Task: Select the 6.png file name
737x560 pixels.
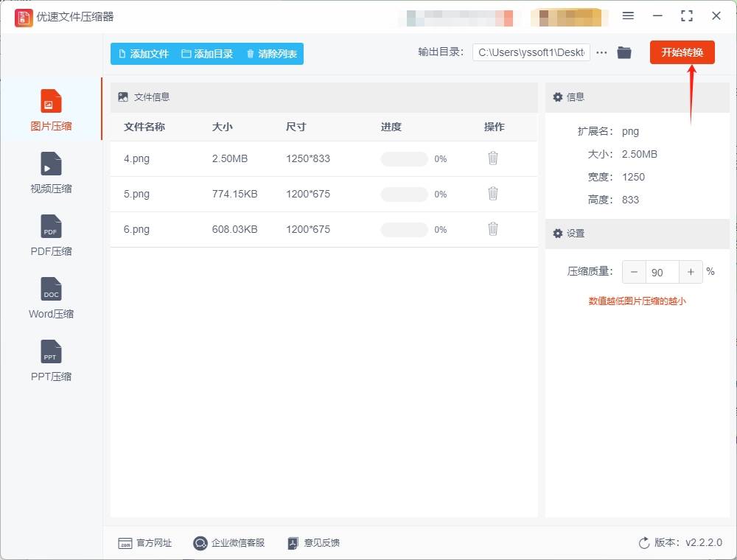Action: (x=136, y=229)
